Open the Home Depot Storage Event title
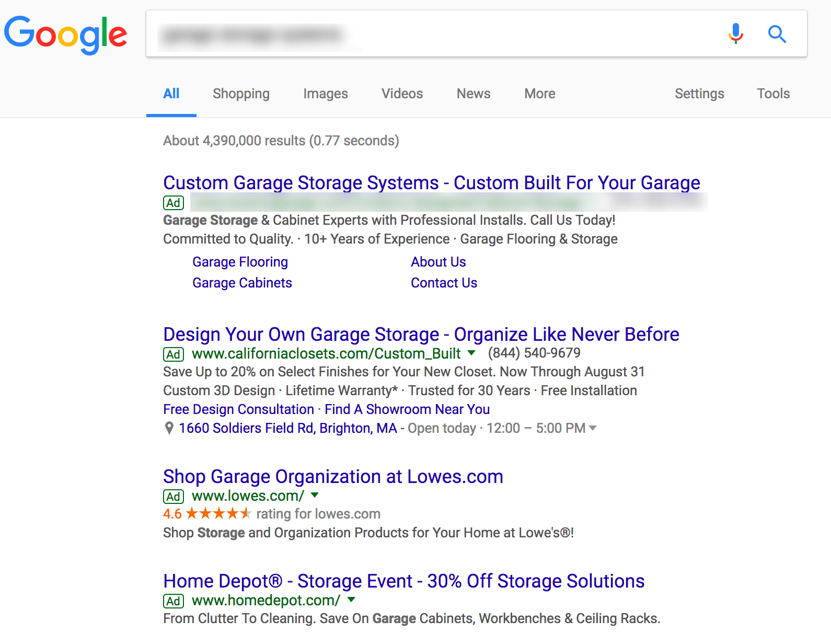 pos(404,581)
